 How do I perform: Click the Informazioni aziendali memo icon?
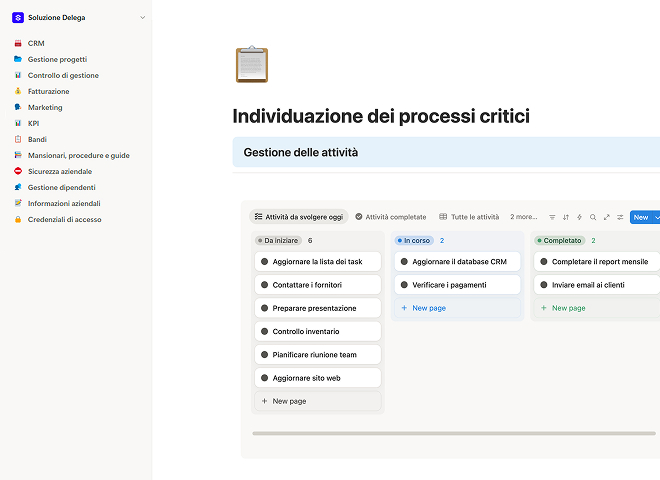[x=18, y=203]
